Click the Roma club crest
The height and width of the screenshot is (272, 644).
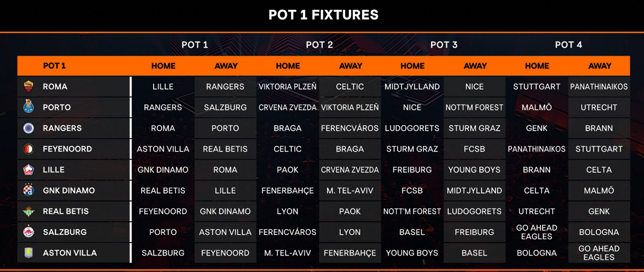[29, 87]
